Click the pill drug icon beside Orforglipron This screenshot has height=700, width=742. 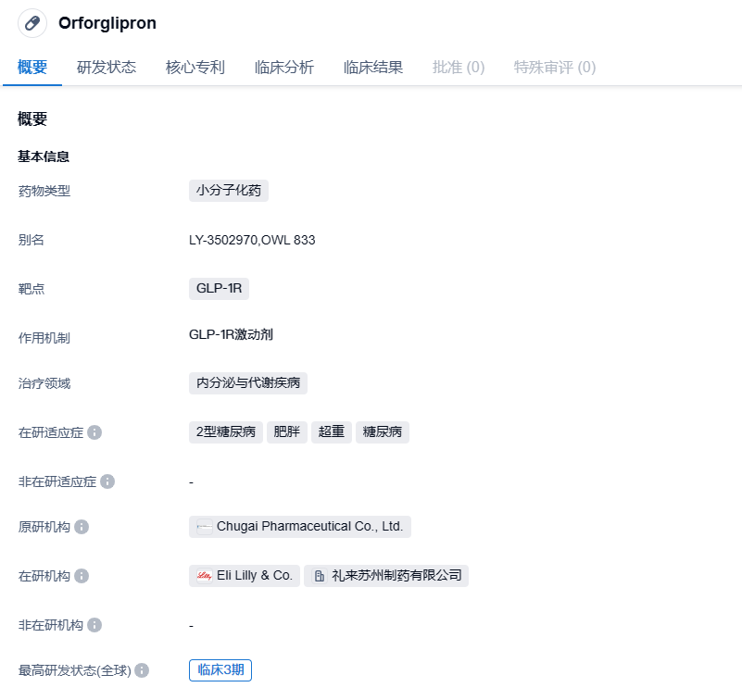tap(32, 23)
